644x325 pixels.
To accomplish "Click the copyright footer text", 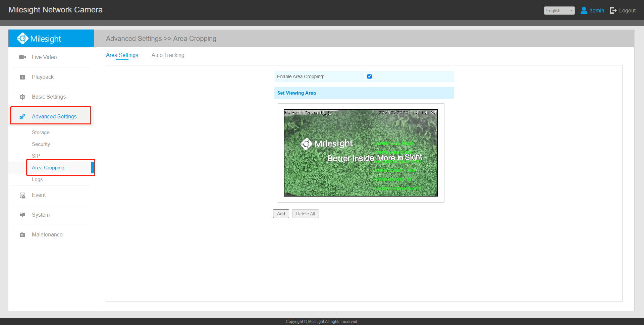I will 322,322.
